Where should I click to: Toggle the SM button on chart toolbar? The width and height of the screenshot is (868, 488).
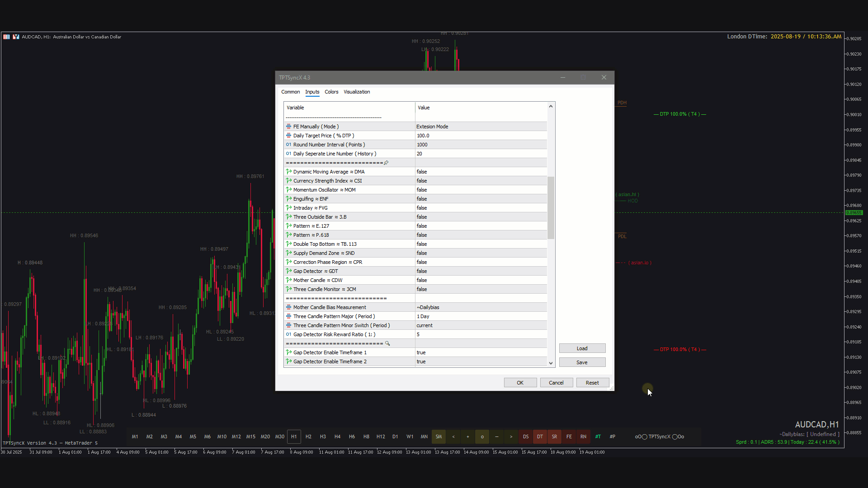pos(439,436)
